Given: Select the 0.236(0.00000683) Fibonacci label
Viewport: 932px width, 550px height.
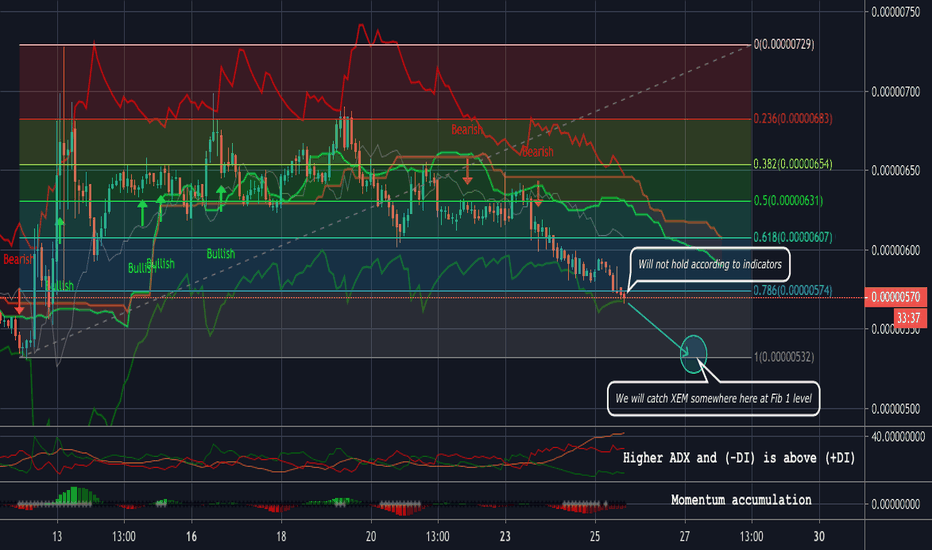Looking at the screenshot, I should tap(793, 118).
